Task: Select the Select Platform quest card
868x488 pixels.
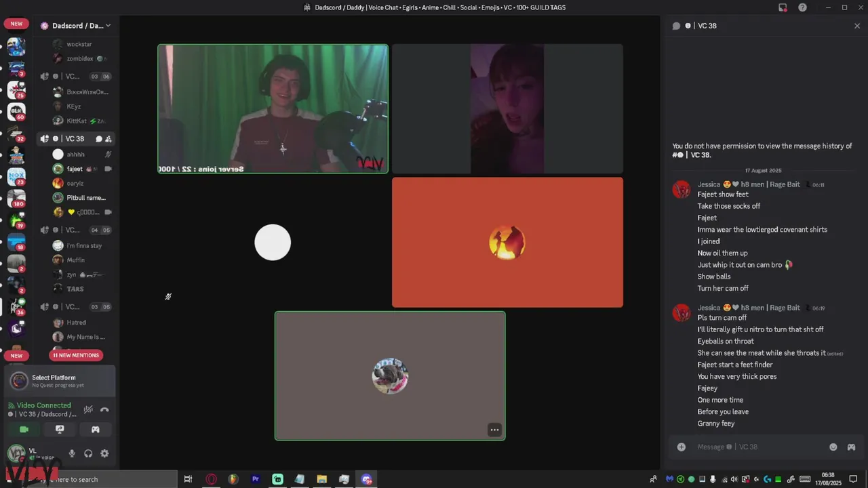Action: (60, 381)
